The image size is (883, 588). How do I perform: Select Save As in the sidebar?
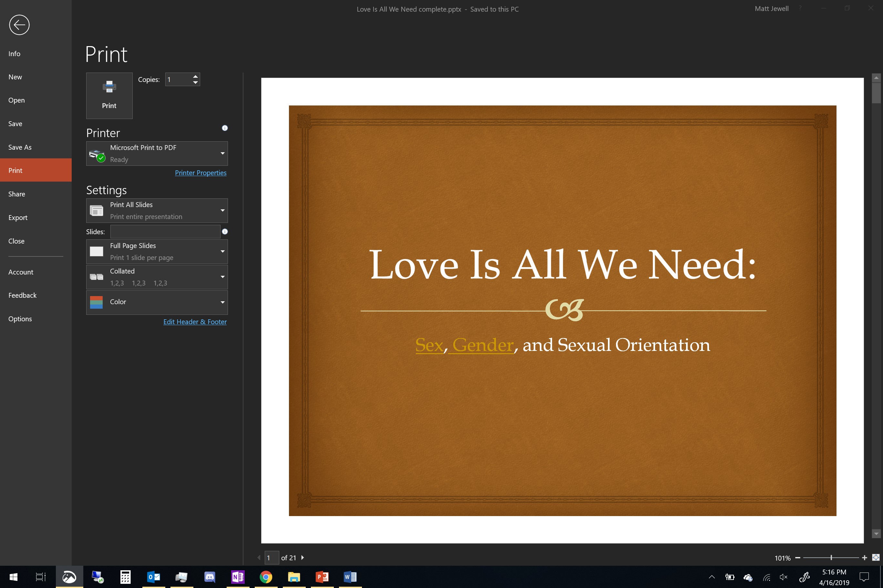tap(20, 147)
